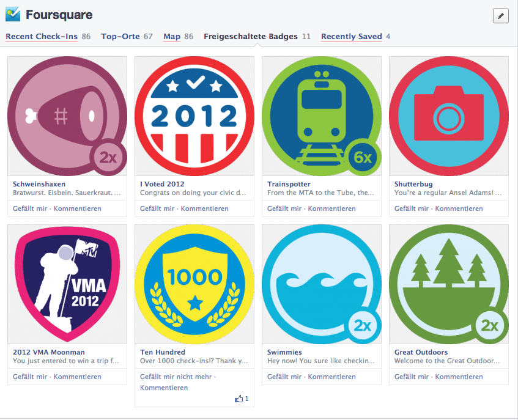This screenshot has width=518, height=420.
Task: Click the pencil edit icon button
Action: (x=500, y=15)
